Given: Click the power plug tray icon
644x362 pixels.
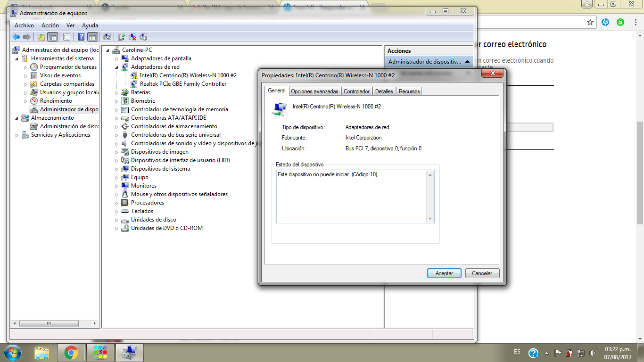Looking at the screenshot, I should [x=569, y=353].
